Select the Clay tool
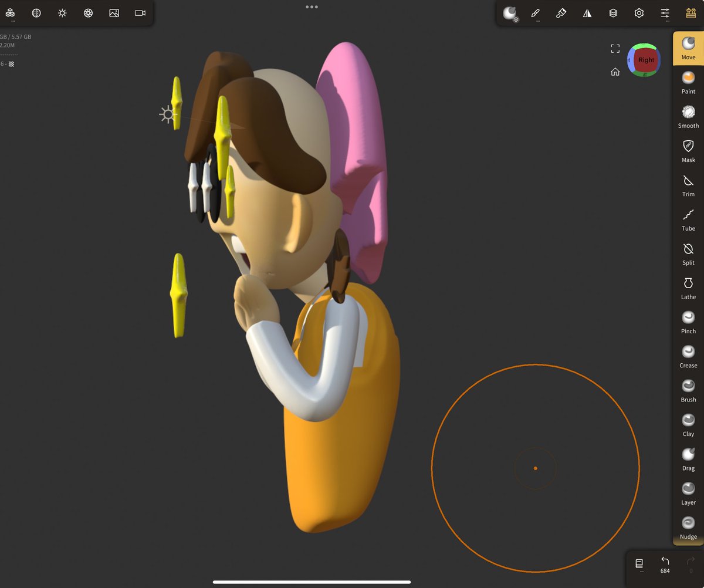The image size is (704, 588). point(688,425)
